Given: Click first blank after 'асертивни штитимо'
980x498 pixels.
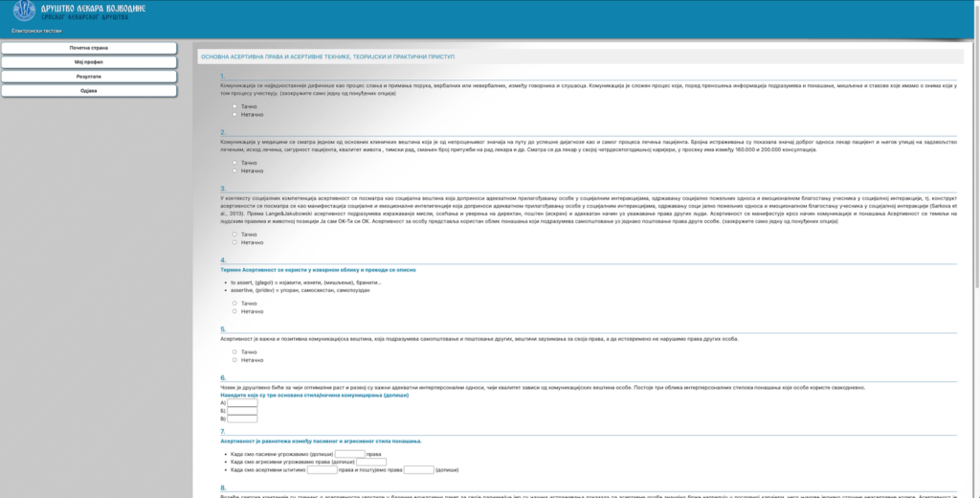Looking at the screenshot, I should 323,470.
